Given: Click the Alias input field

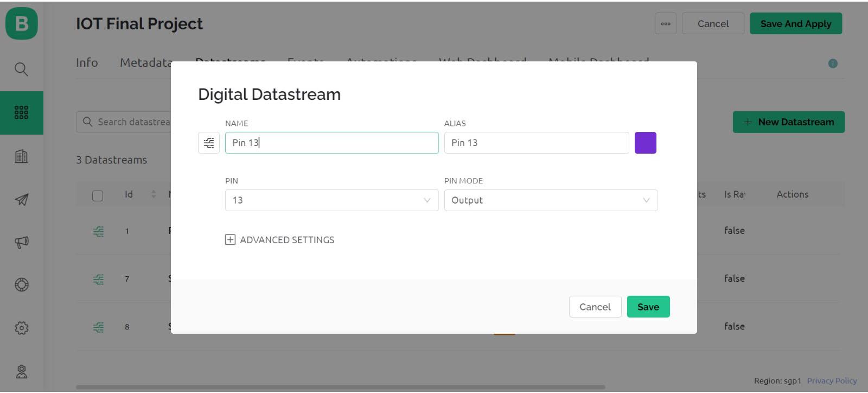Looking at the screenshot, I should point(536,143).
